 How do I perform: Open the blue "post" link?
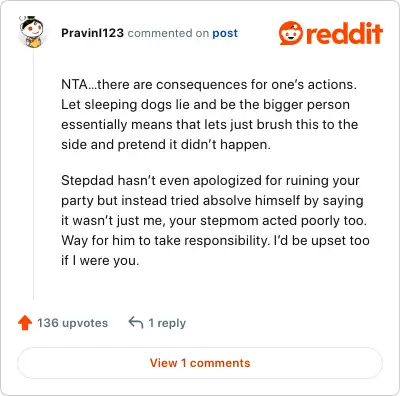[x=225, y=33]
